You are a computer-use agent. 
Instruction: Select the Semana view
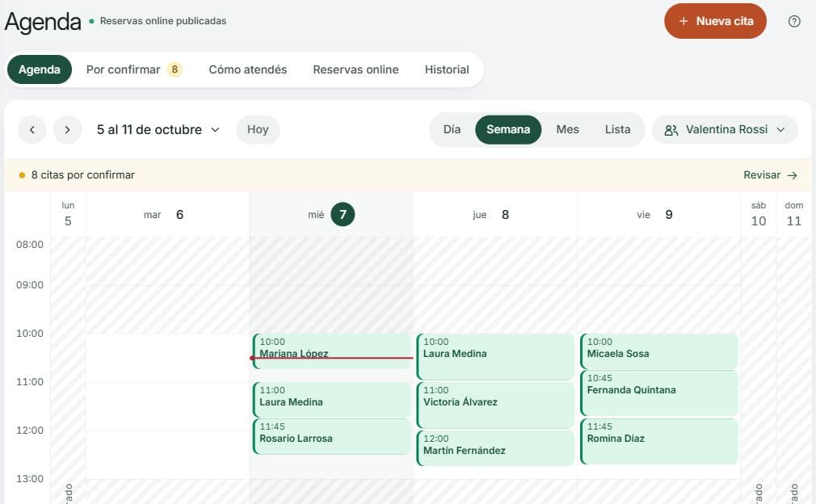coord(508,129)
